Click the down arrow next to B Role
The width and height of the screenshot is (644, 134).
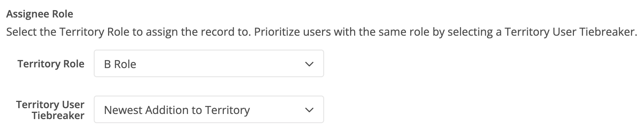[x=309, y=64]
